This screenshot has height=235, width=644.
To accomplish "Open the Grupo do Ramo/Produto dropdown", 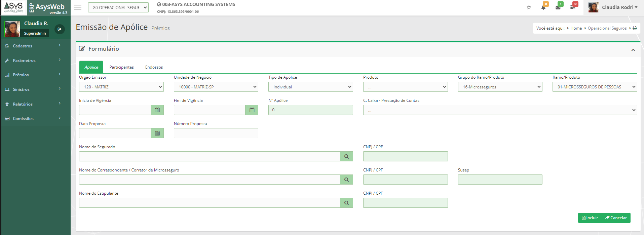I will tap(500, 87).
